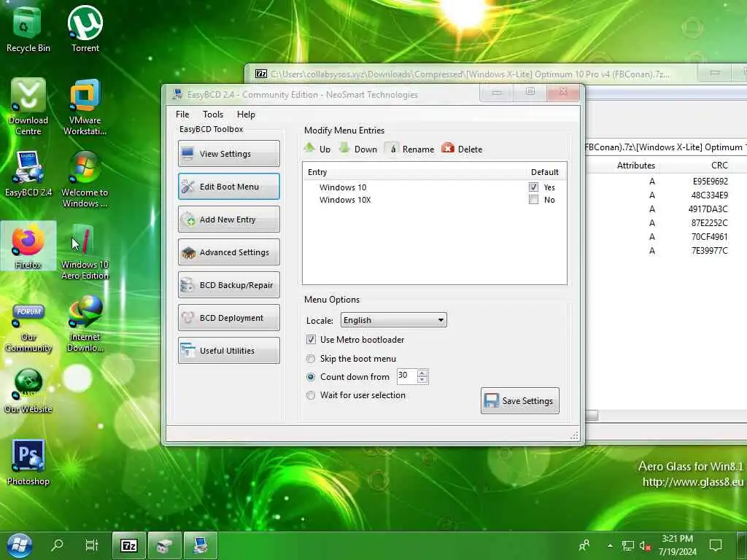Open the Action Center notification icon
Screen dimensions: 747x560
[716, 545]
